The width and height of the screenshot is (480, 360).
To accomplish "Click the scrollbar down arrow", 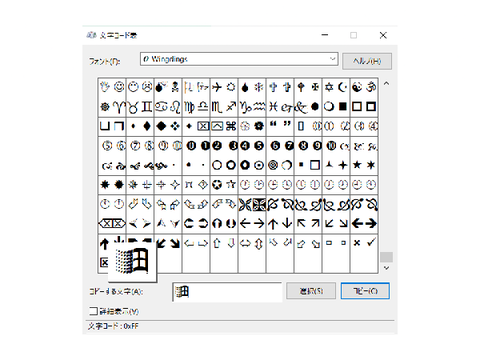I will tap(386, 268).
